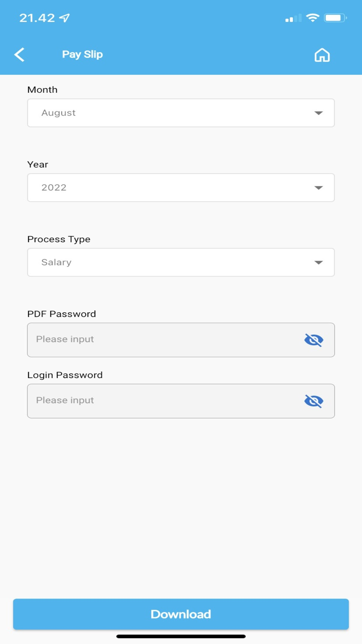Open the Process Type dropdown showing Salary
Image resolution: width=362 pixels, height=644 pixels.
click(181, 262)
